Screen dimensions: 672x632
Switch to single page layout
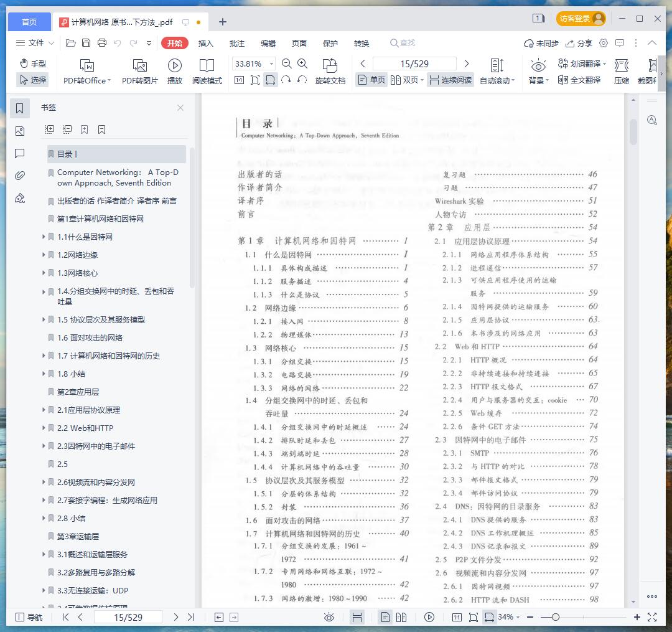(371, 80)
